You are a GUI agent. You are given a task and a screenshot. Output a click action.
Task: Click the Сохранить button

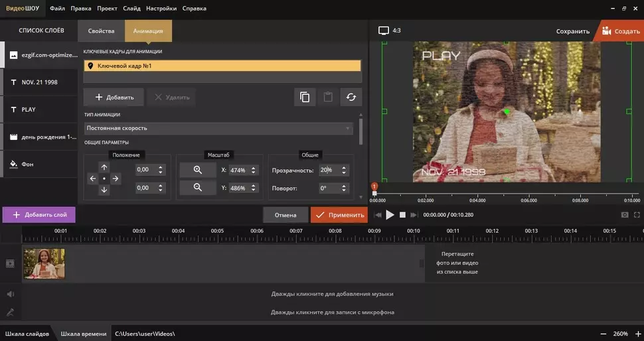[572, 31]
